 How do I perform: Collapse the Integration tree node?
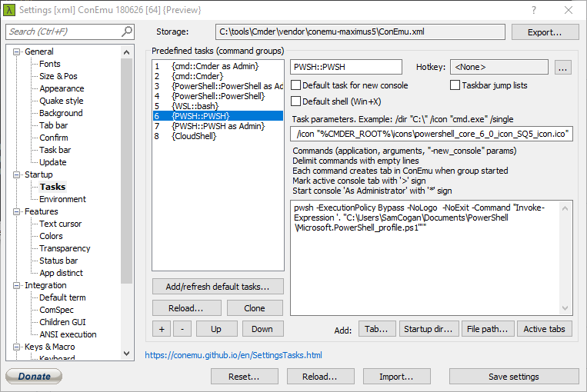[x=16, y=285]
